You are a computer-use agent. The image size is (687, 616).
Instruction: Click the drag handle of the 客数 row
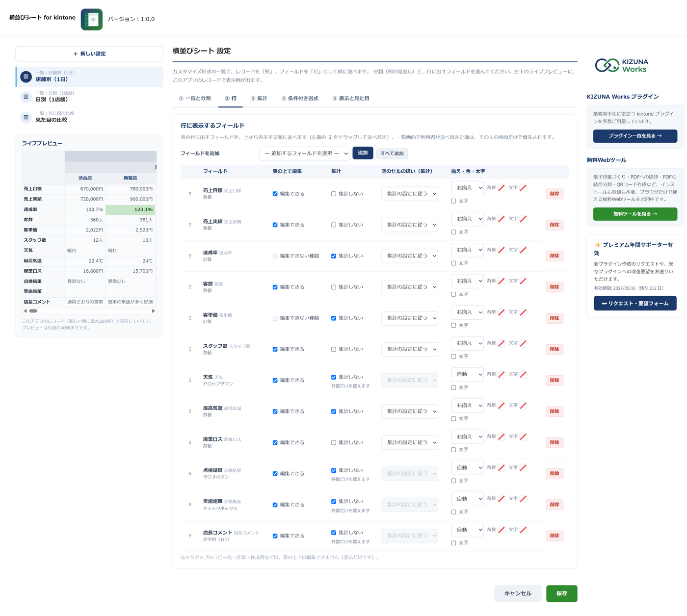coord(190,287)
